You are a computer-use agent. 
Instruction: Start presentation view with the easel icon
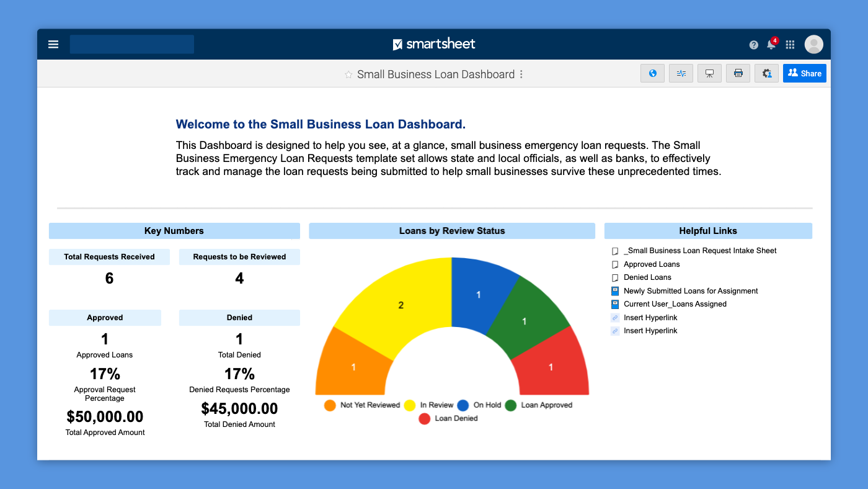pyautogui.click(x=709, y=73)
